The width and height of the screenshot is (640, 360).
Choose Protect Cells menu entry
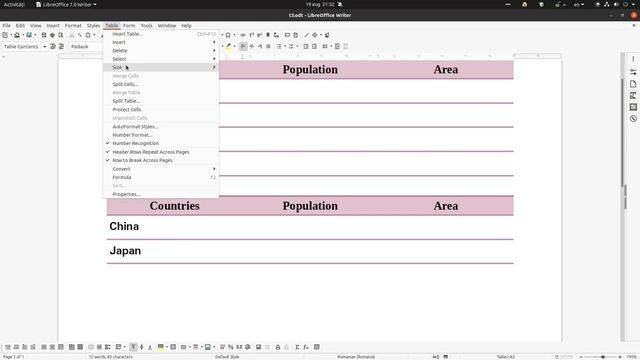point(161,110)
